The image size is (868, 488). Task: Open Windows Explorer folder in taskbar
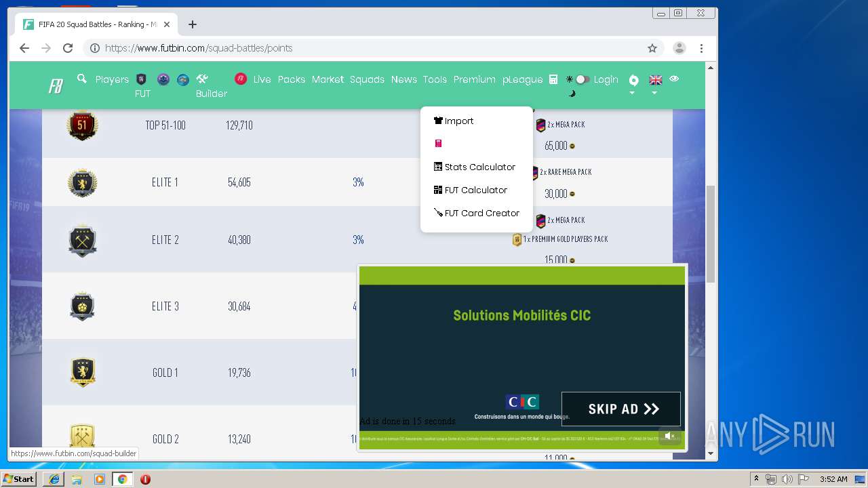pos(77,479)
